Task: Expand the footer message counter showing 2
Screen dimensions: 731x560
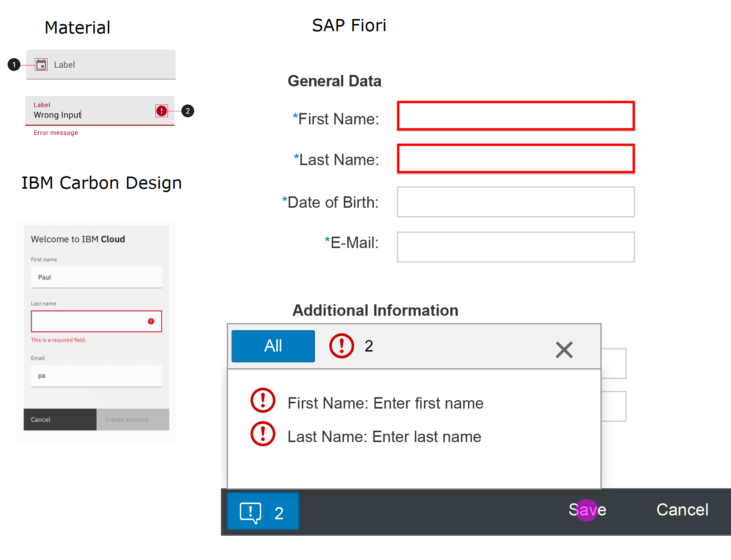Action: coord(263,511)
